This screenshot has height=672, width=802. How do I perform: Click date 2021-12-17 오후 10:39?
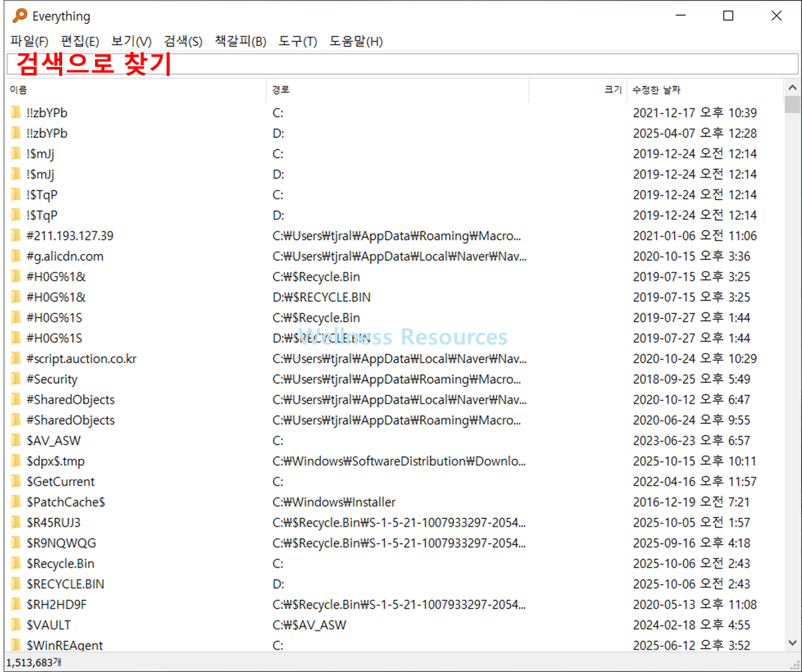[x=694, y=112]
